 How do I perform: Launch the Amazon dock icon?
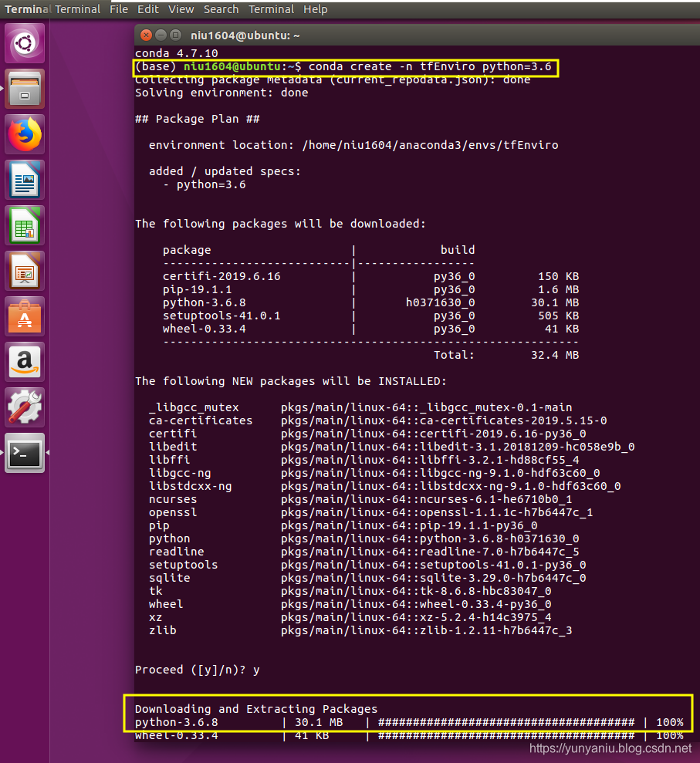[x=24, y=361]
